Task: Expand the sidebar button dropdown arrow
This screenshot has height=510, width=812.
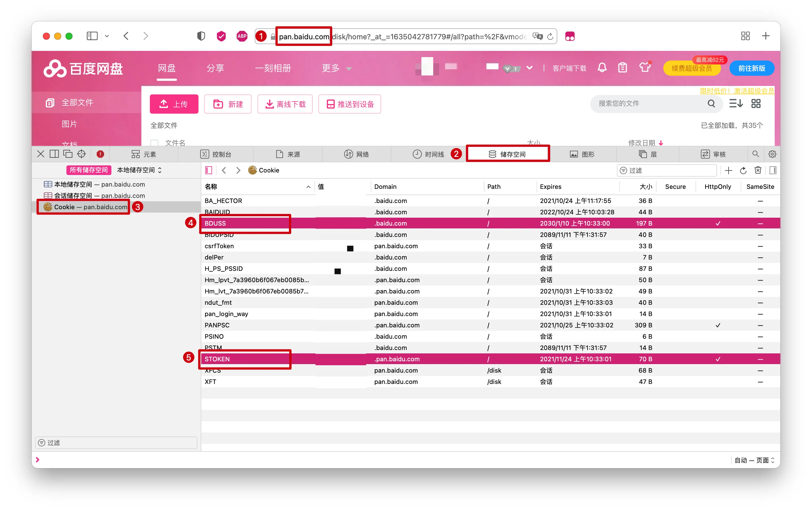Action: pyautogui.click(x=107, y=36)
